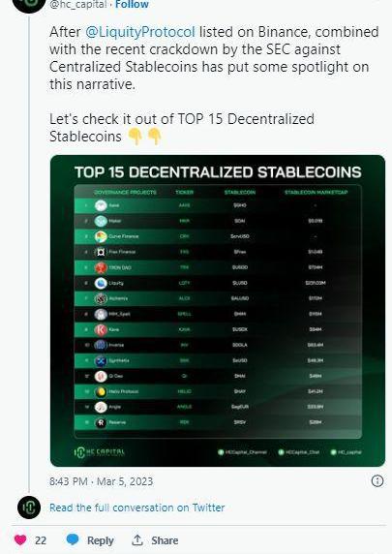Click the share upload arrow icon
Viewport: 392px width, 554px height.
pos(137,539)
